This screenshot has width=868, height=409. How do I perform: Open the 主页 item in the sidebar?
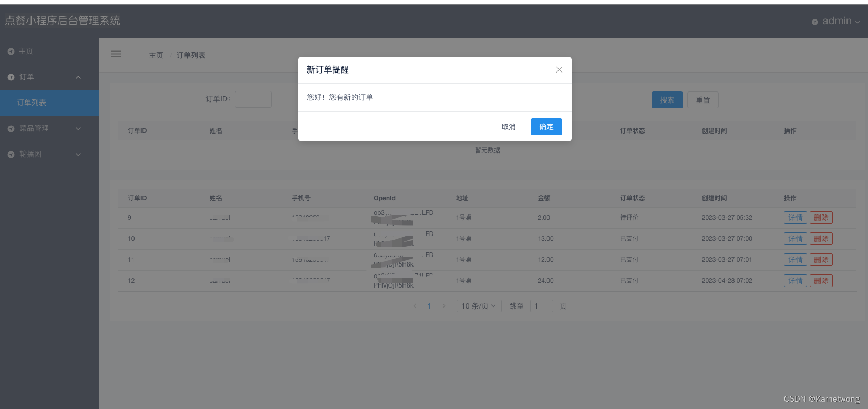click(49, 51)
